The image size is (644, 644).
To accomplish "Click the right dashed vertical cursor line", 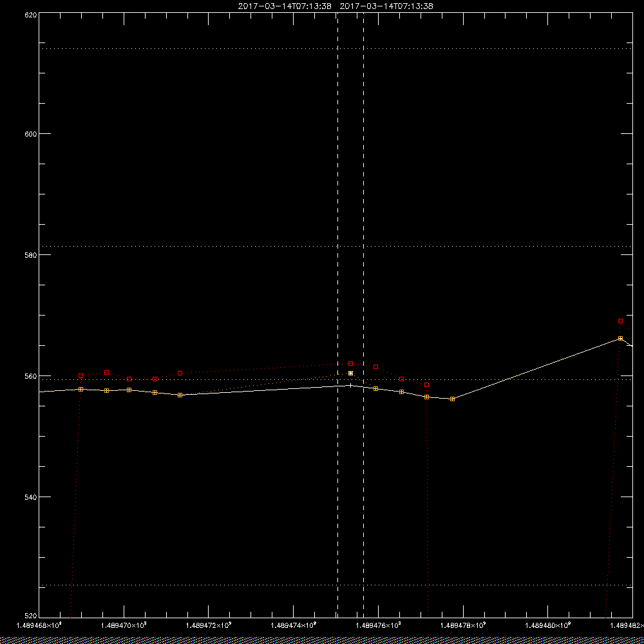I will pyautogui.click(x=363, y=315).
